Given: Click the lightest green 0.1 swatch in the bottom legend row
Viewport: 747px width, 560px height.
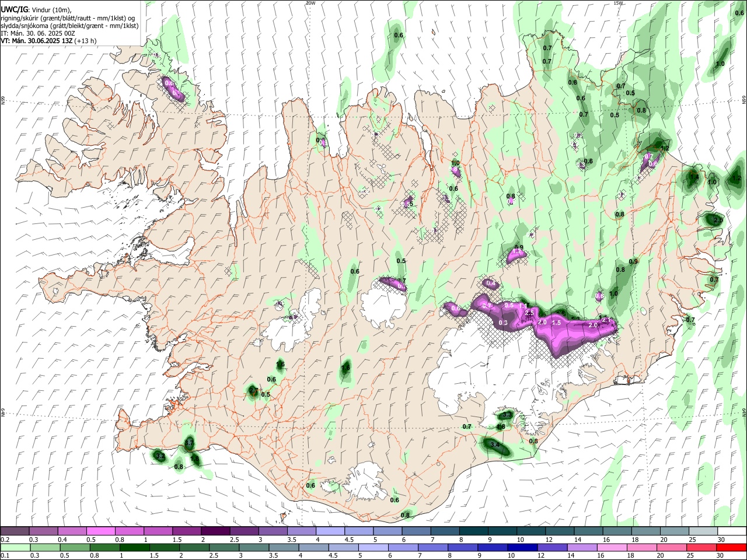Looking at the screenshot, I should [15, 547].
